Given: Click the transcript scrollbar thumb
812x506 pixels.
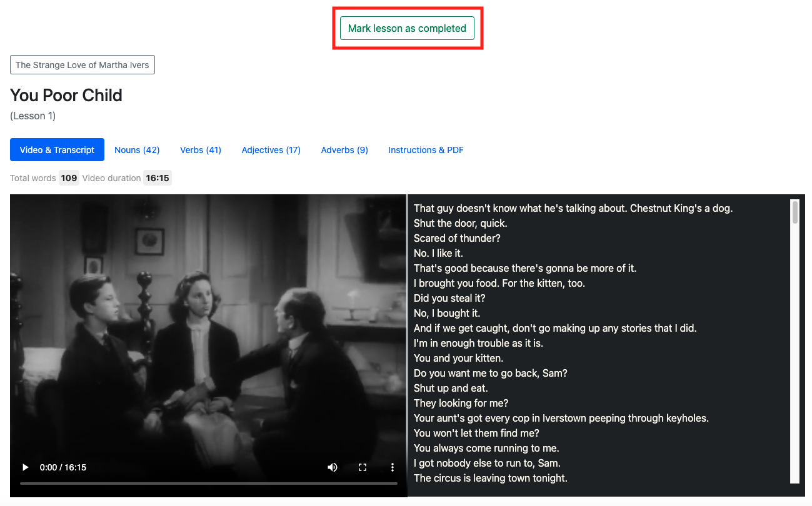Looking at the screenshot, I should pyautogui.click(x=795, y=212).
